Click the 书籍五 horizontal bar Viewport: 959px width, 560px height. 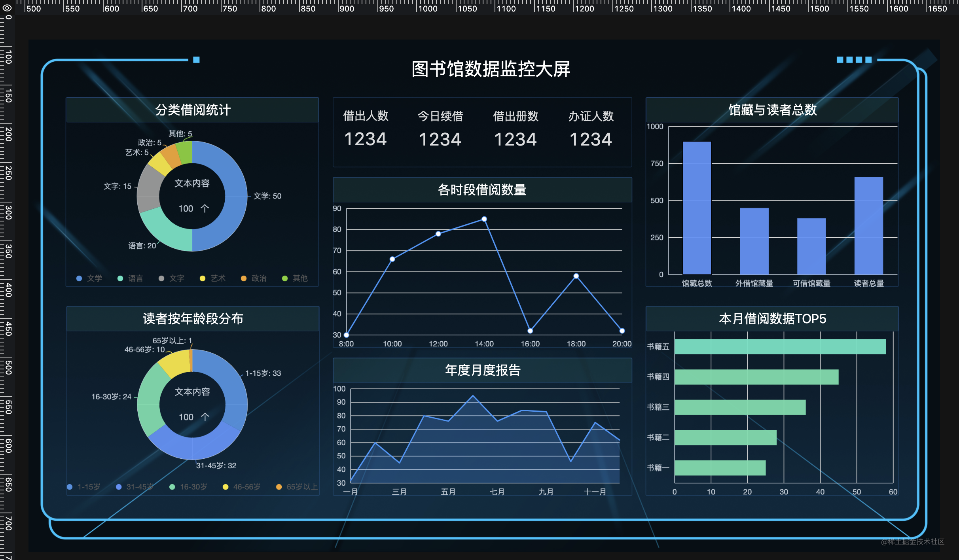coord(780,347)
